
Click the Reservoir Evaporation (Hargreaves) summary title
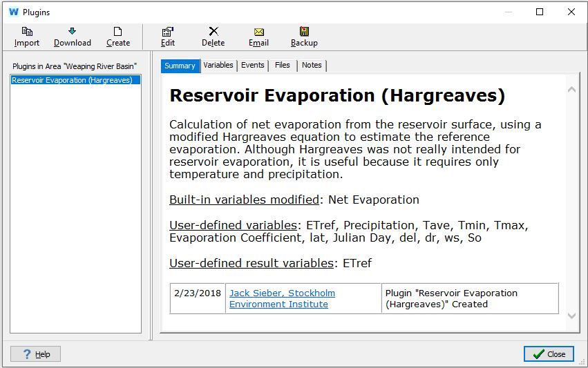tap(337, 95)
